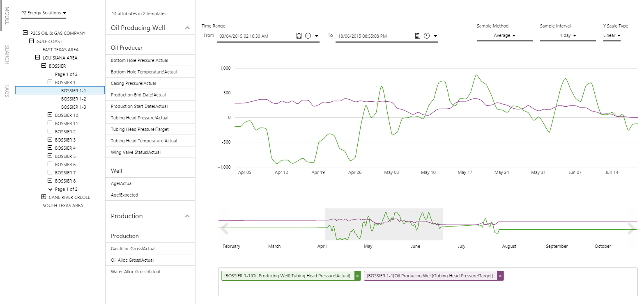Remove Tubing Head Pressure!Actual tag

(x=357, y=276)
